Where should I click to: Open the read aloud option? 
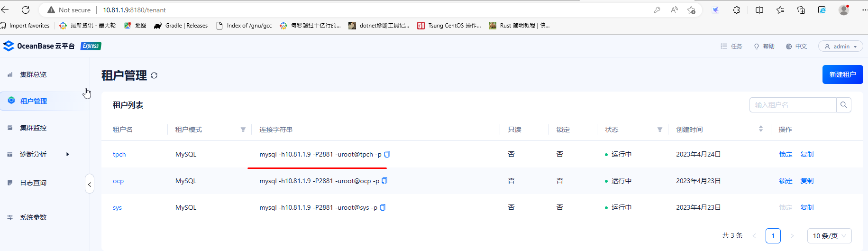click(674, 10)
